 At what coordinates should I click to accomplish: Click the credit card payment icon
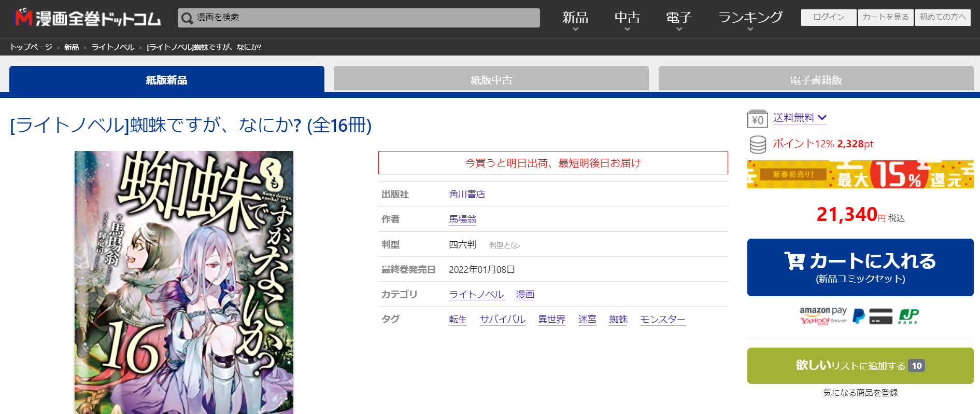pos(880,316)
